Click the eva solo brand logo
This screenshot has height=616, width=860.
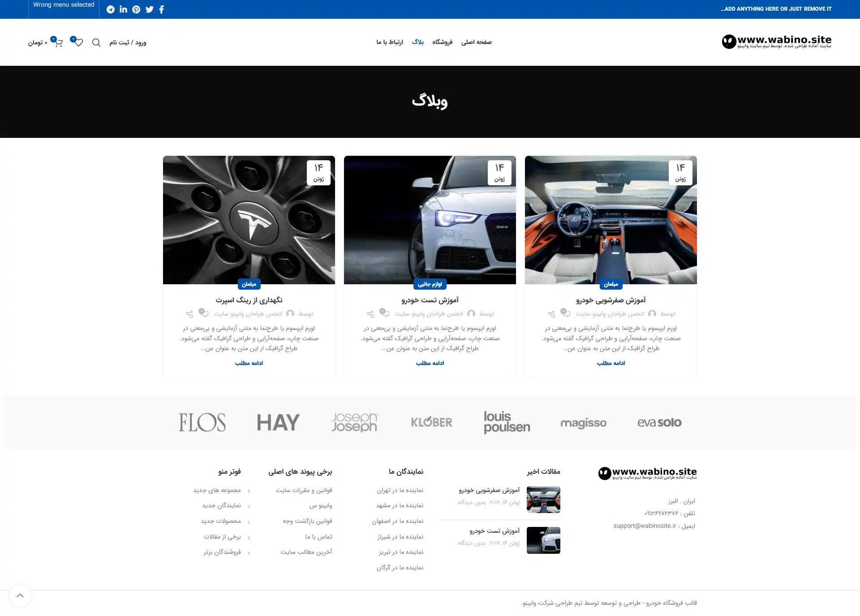(659, 422)
